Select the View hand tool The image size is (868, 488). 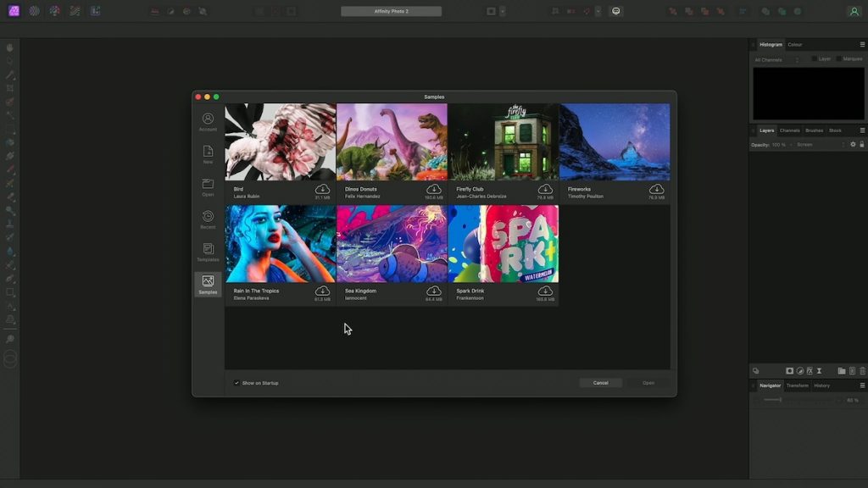(10, 48)
